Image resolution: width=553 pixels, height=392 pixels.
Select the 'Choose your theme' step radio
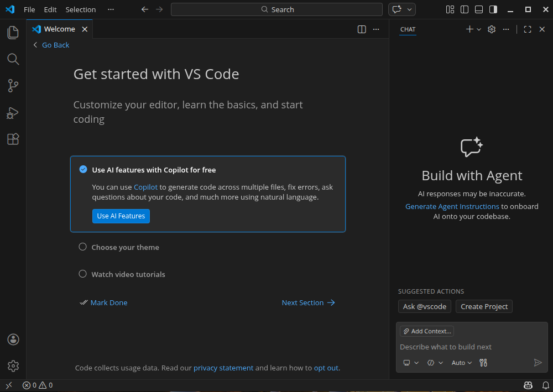point(83,247)
